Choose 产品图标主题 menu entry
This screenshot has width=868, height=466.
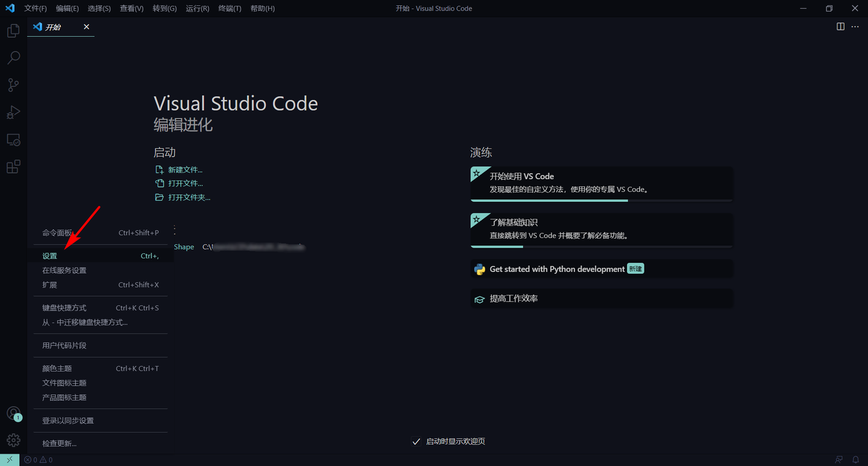101,397
